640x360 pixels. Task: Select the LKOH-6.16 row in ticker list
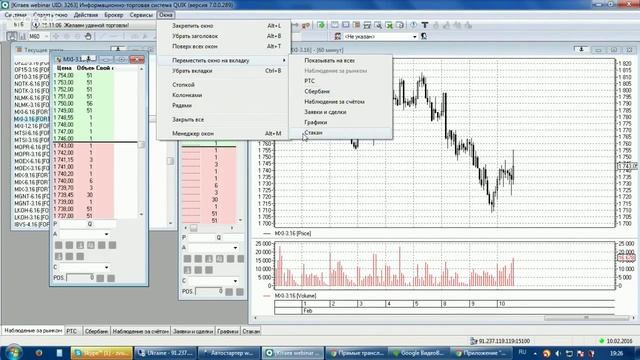(x=32, y=210)
